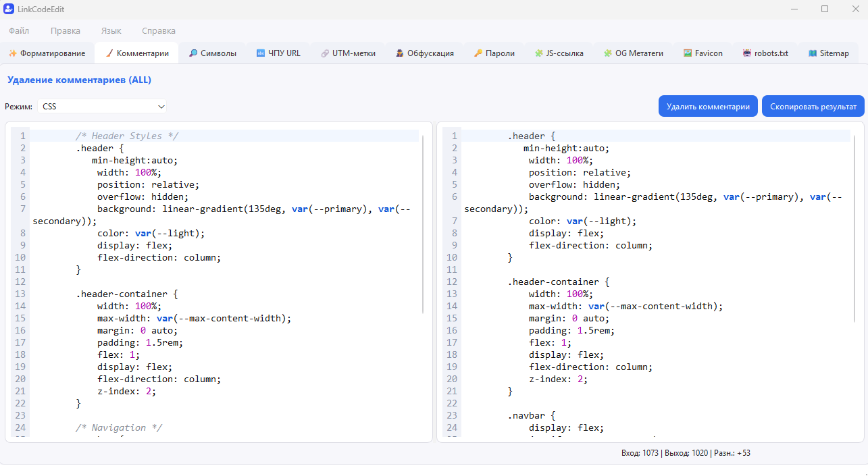The height and width of the screenshot is (476, 868).
Task: Open the Язык menu
Action: [x=111, y=30]
